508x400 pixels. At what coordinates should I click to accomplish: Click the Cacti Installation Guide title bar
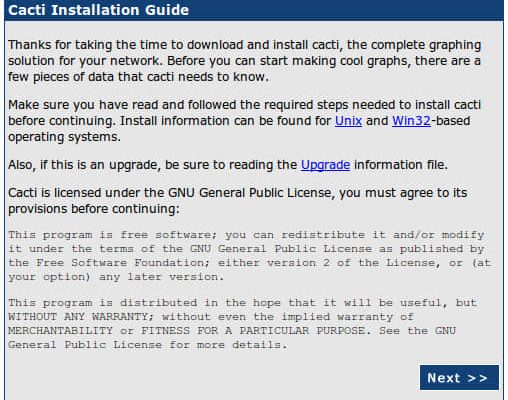pos(254,10)
